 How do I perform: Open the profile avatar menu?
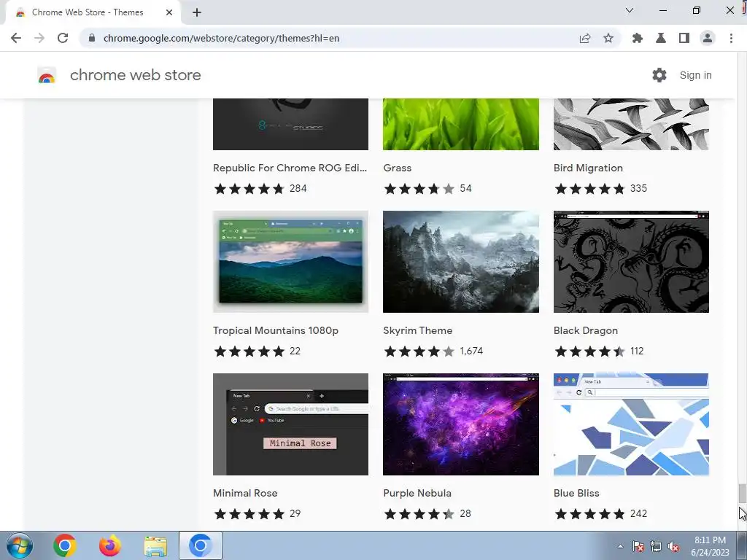(708, 38)
